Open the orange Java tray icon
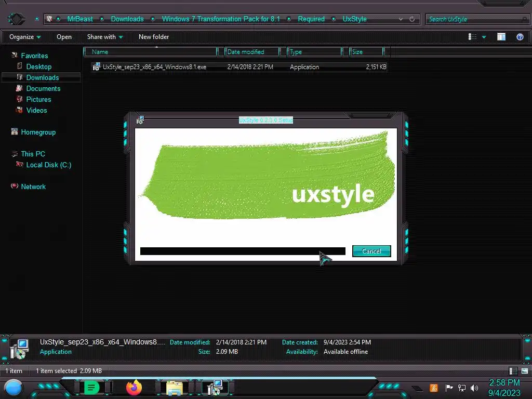532x399 pixels. (x=434, y=388)
